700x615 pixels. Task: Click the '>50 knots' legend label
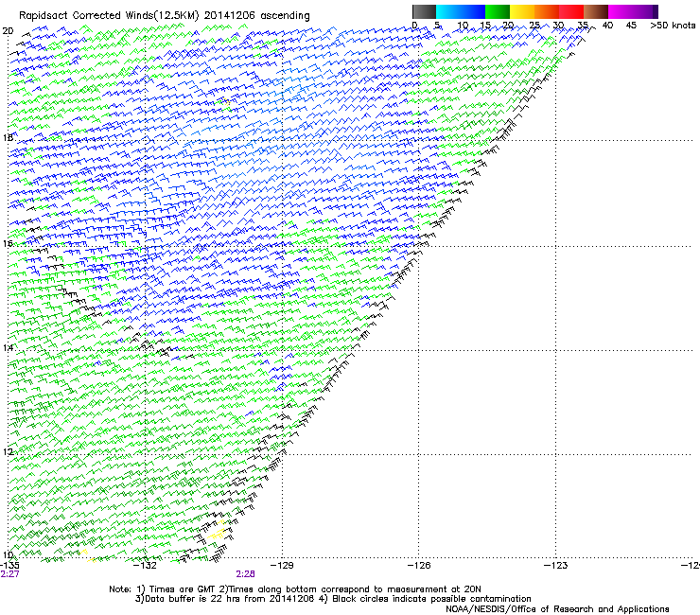673,26
